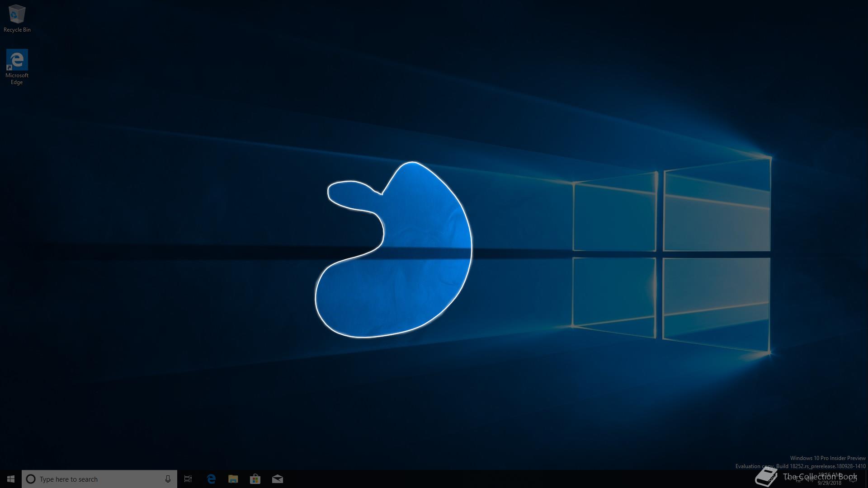This screenshot has width=868, height=488.
Task: Open File Explorer from the taskbar
Action: coord(233,479)
